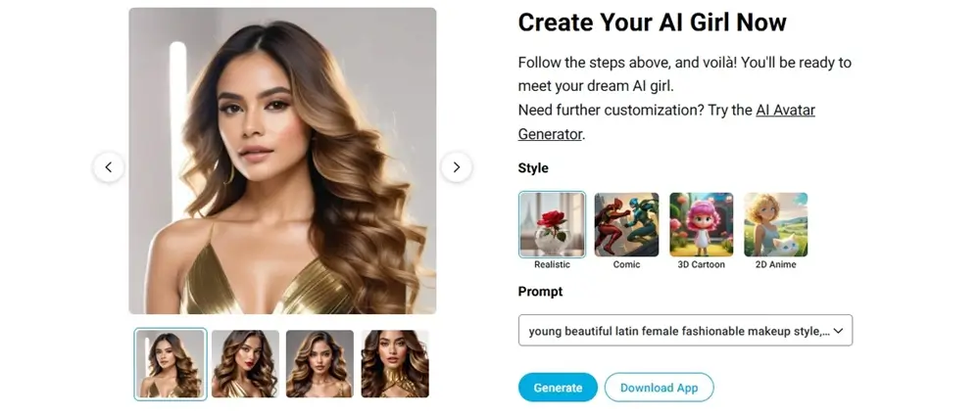Click the 2D Anime style label
The height and width of the screenshot is (416, 980).
coord(775,265)
